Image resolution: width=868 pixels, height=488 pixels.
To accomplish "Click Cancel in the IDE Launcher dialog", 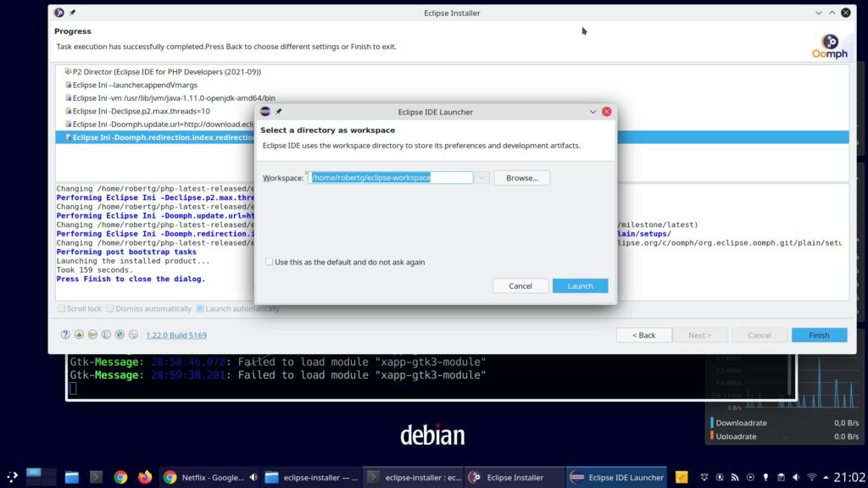I will click(x=520, y=286).
